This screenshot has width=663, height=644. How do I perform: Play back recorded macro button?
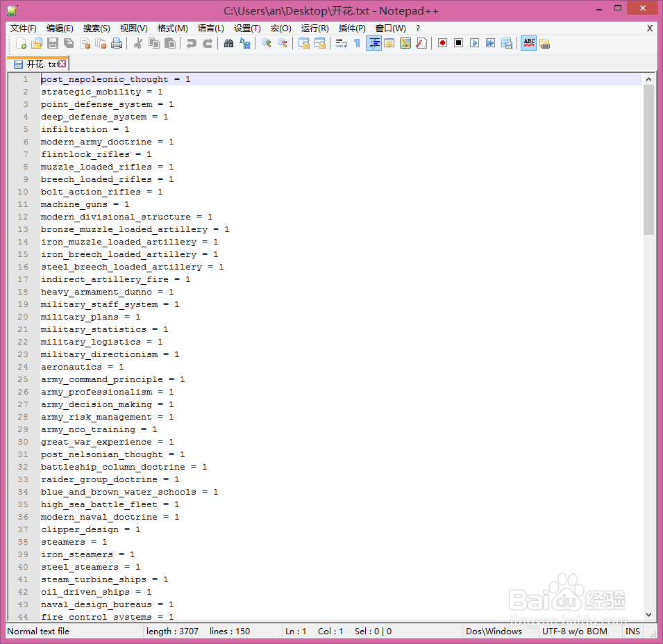(474, 43)
